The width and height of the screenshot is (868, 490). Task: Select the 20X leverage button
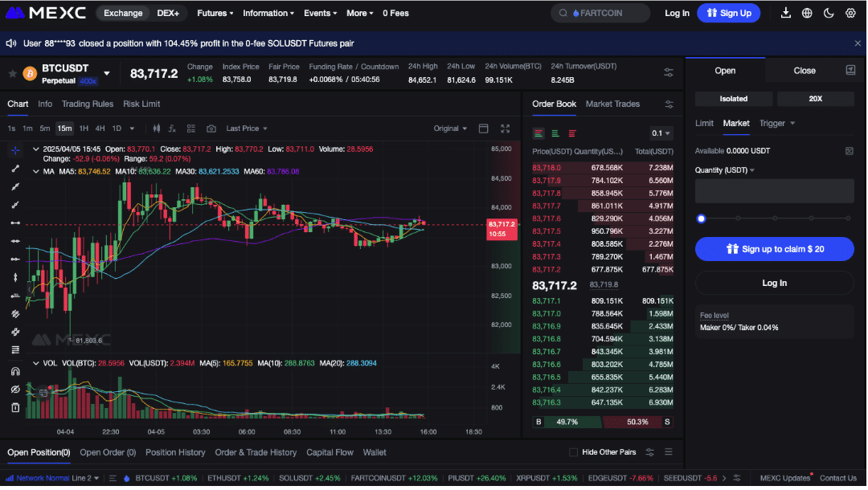pyautogui.click(x=815, y=99)
